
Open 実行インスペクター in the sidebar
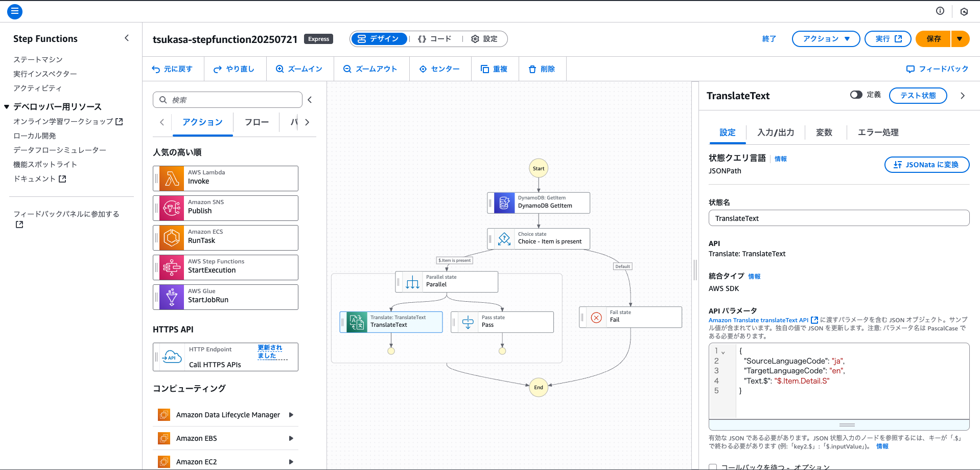click(x=45, y=74)
